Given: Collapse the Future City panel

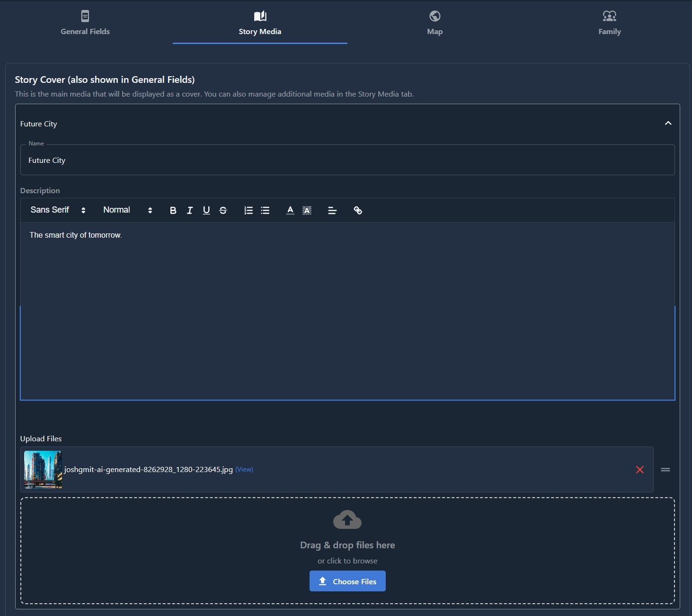Looking at the screenshot, I should (x=668, y=124).
